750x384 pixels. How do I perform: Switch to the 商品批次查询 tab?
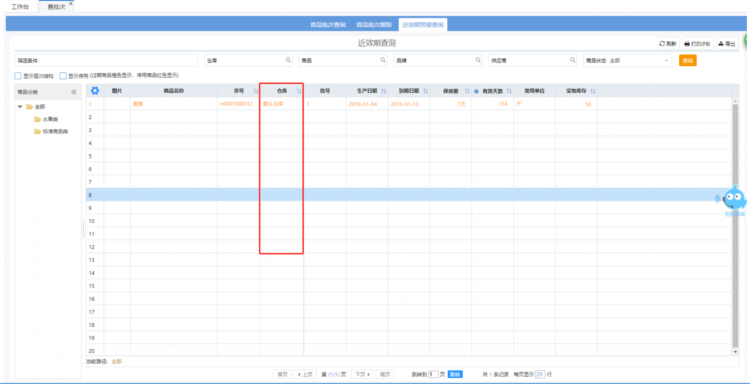click(x=328, y=24)
